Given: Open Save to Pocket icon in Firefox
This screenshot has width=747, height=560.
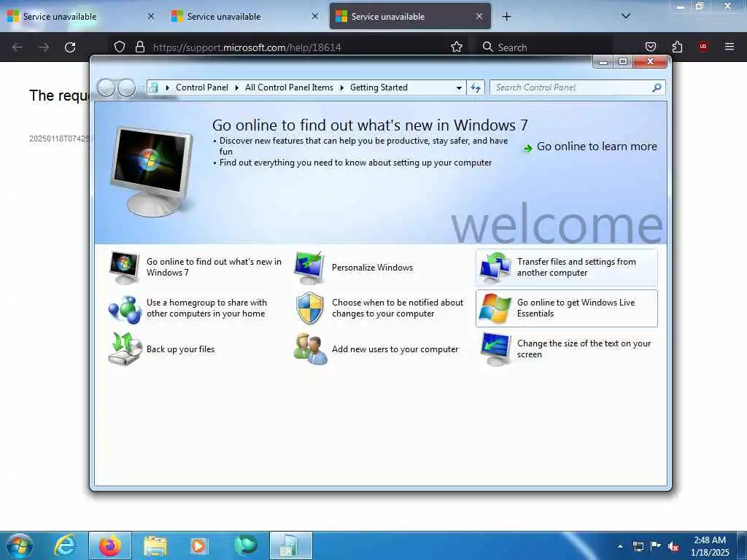Looking at the screenshot, I should (x=650, y=47).
